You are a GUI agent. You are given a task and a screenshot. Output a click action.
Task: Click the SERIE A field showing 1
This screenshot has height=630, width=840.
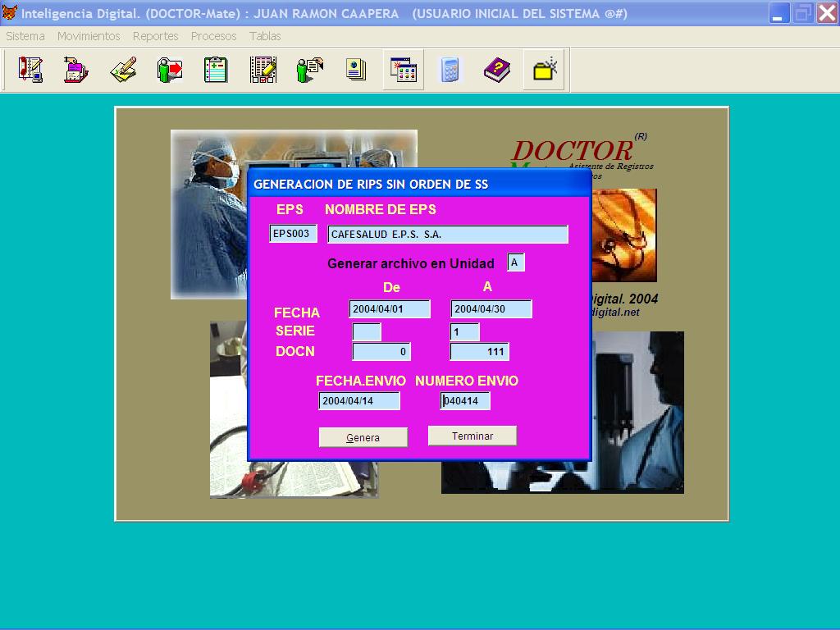(465, 331)
